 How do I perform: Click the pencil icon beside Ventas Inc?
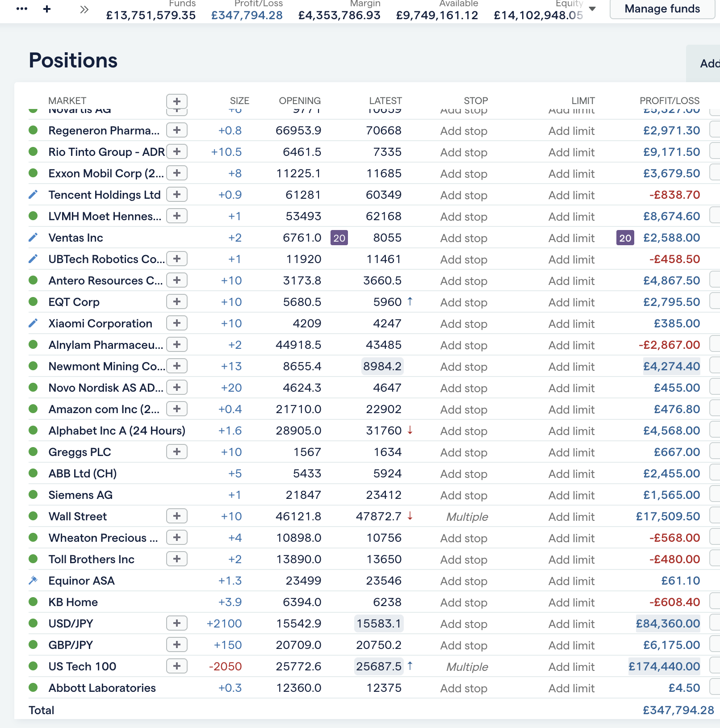(x=33, y=238)
